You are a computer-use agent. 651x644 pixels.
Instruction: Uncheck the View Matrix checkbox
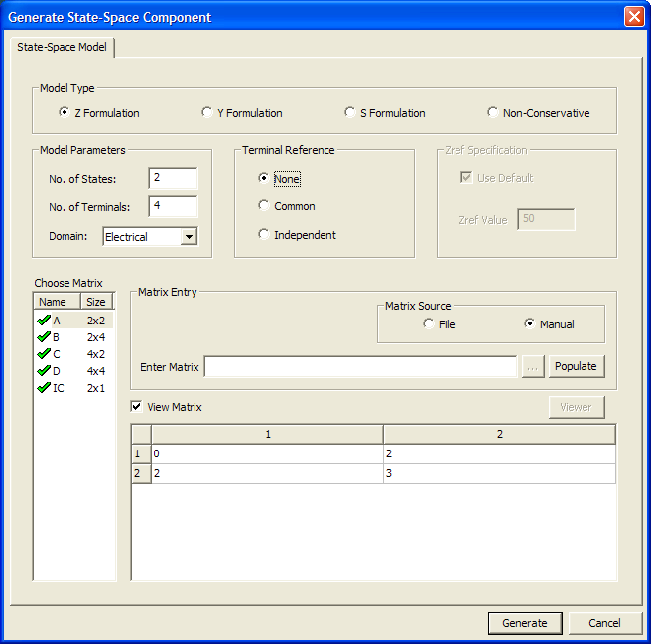coord(137,407)
